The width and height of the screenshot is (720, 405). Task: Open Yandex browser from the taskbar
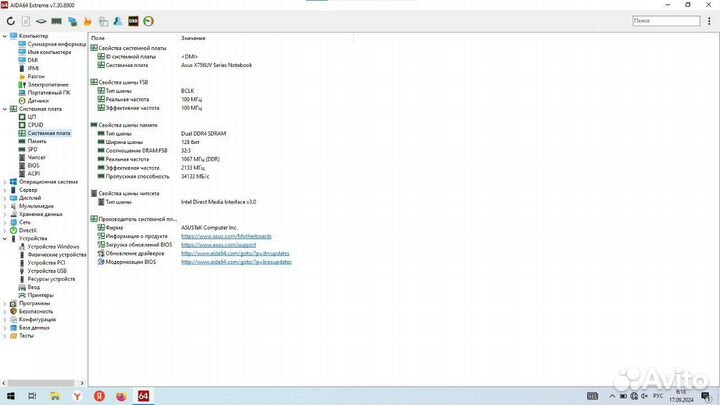pyautogui.click(x=75, y=395)
